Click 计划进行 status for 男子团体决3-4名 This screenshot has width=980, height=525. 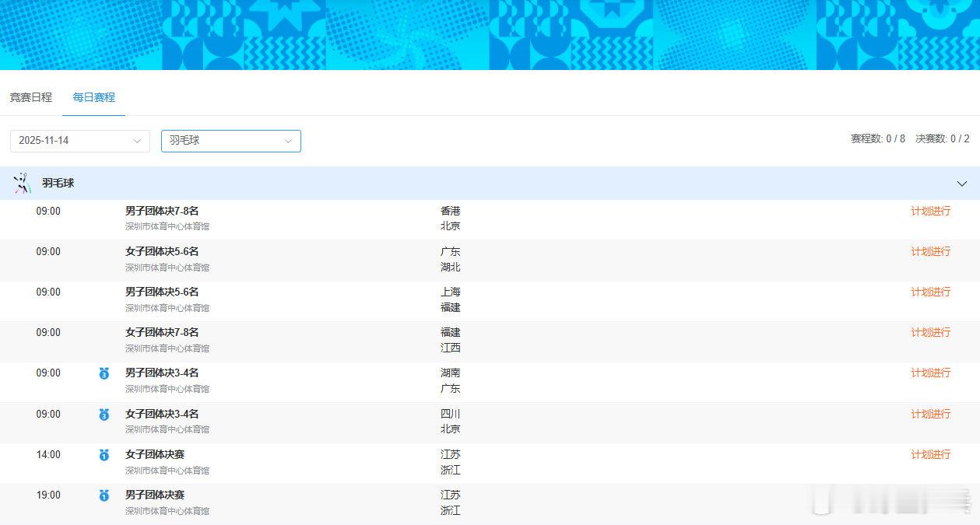[931, 373]
